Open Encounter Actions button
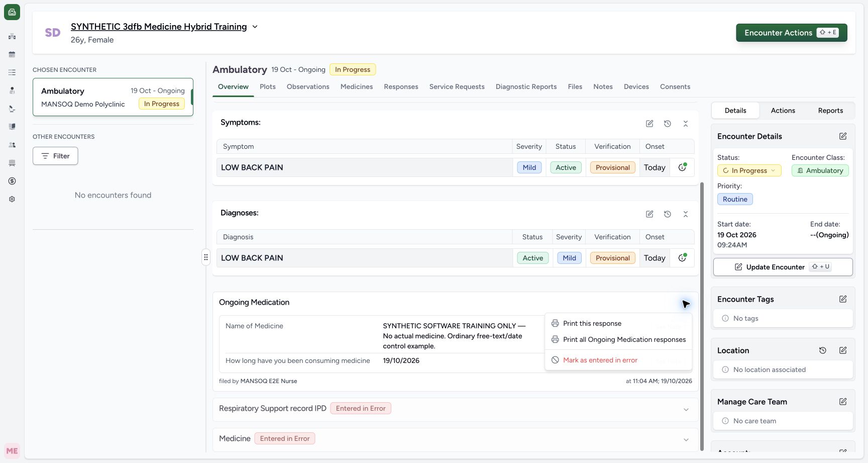 pyautogui.click(x=792, y=33)
